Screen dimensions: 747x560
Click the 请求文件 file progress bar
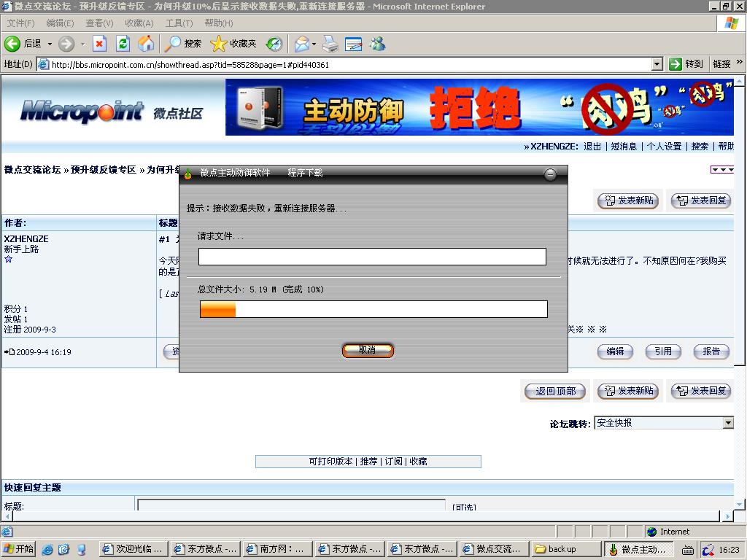(372, 257)
